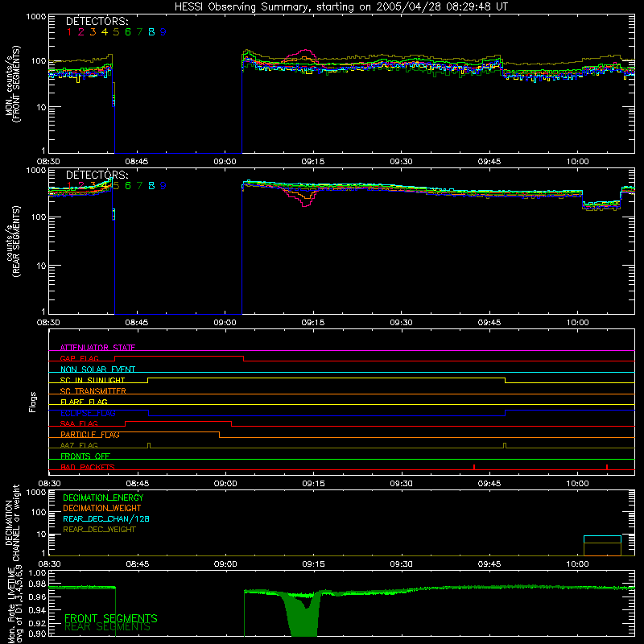Screen dimensions: 644x644
Task: Click the pink detector 2 bump peak in front plot
Action: 305,51
